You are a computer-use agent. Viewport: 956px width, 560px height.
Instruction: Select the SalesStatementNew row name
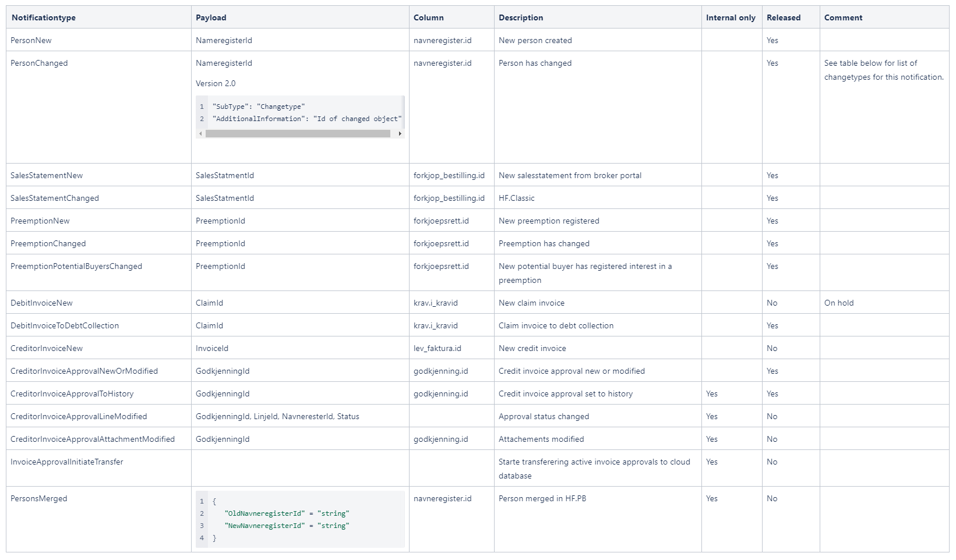click(47, 175)
